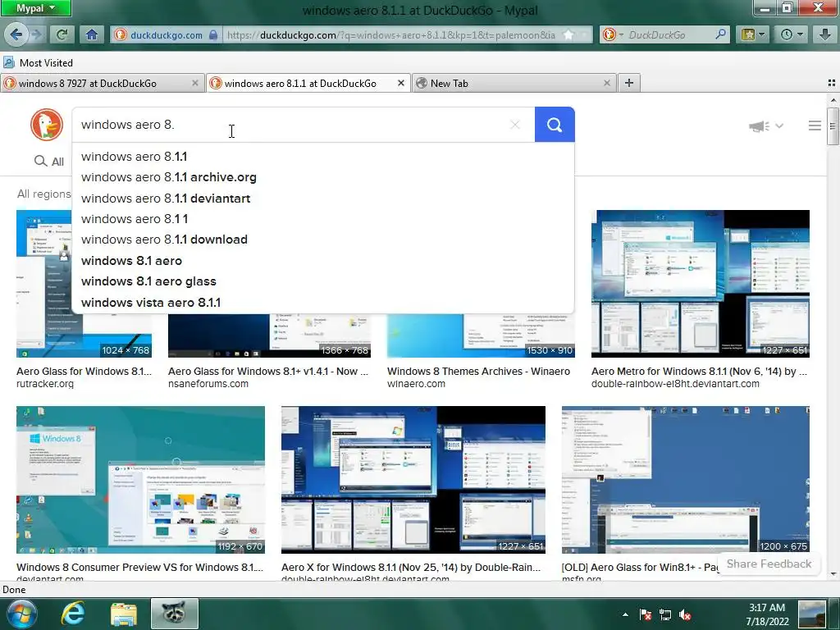The width and height of the screenshot is (840, 630).
Task: Submit search with blue magnifier button
Action: [x=555, y=125]
